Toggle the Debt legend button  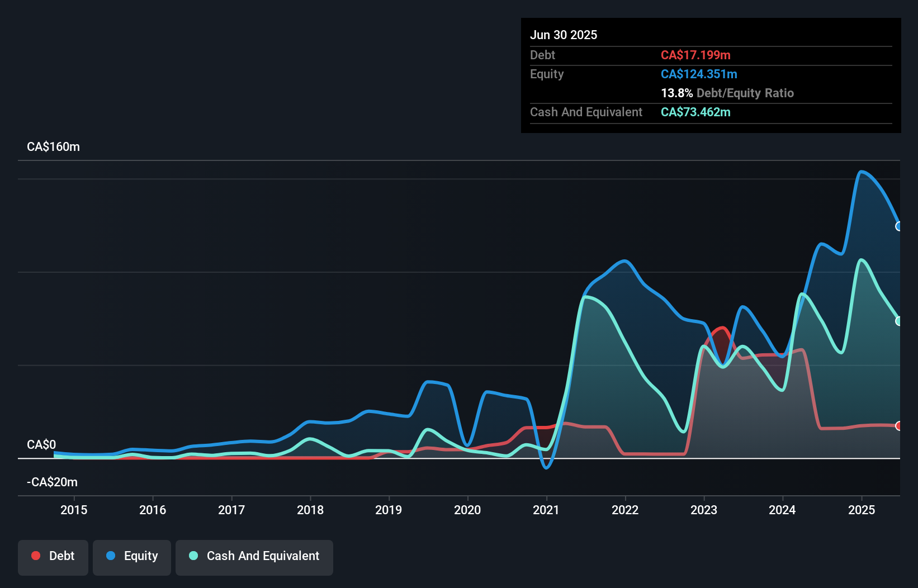point(53,557)
